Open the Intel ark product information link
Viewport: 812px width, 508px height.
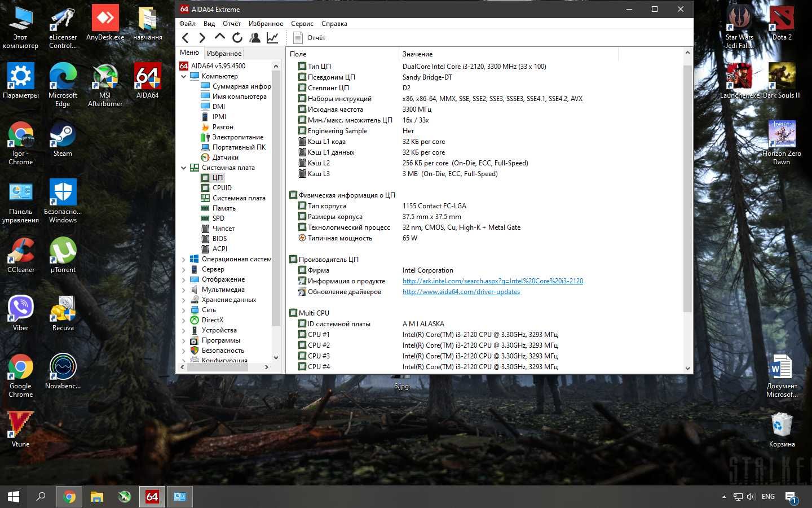[493, 281]
